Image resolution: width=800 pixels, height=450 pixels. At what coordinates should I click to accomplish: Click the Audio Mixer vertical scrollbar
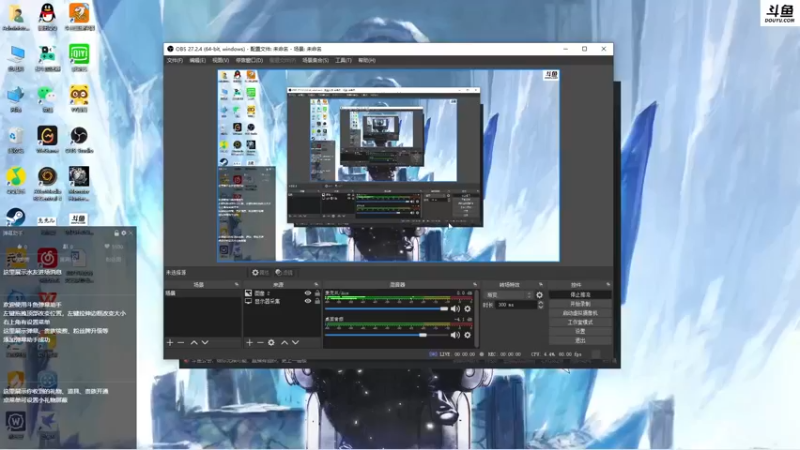(477, 319)
